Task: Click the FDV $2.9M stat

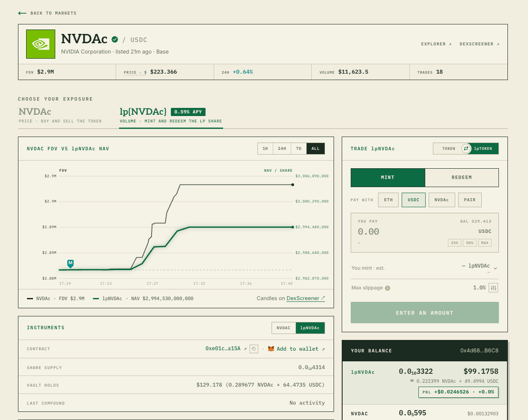Action: [x=40, y=72]
